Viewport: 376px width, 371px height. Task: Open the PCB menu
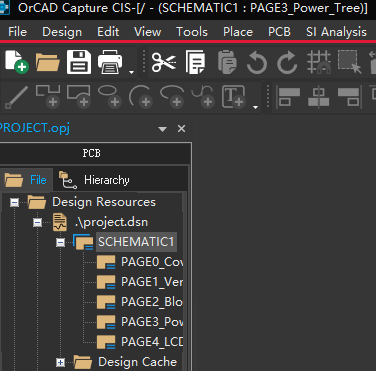279,32
